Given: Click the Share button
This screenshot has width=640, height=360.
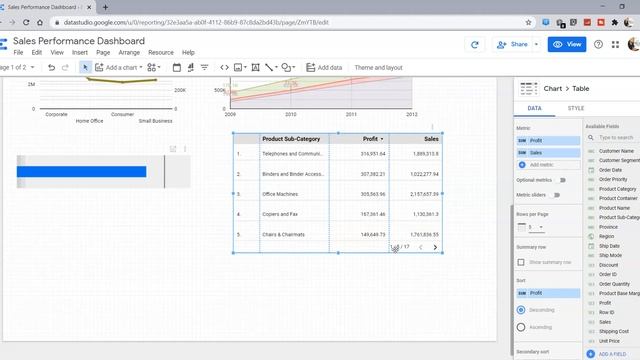Looking at the screenshot, I should [513, 44].
